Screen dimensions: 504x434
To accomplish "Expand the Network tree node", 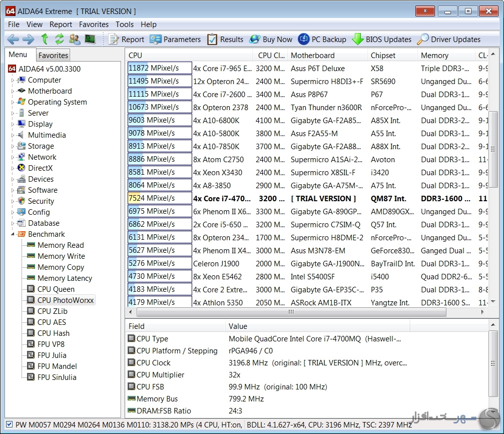I will click(x=13, y=157).
